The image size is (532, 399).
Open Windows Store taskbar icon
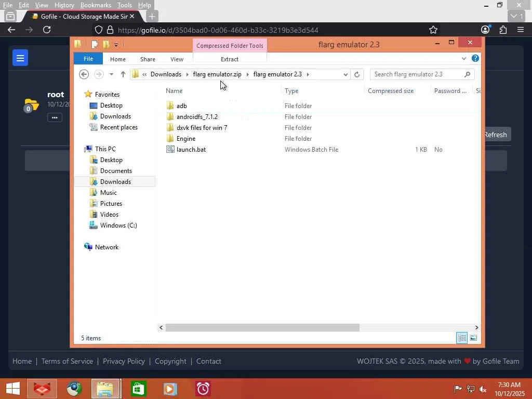pos(138,389)
